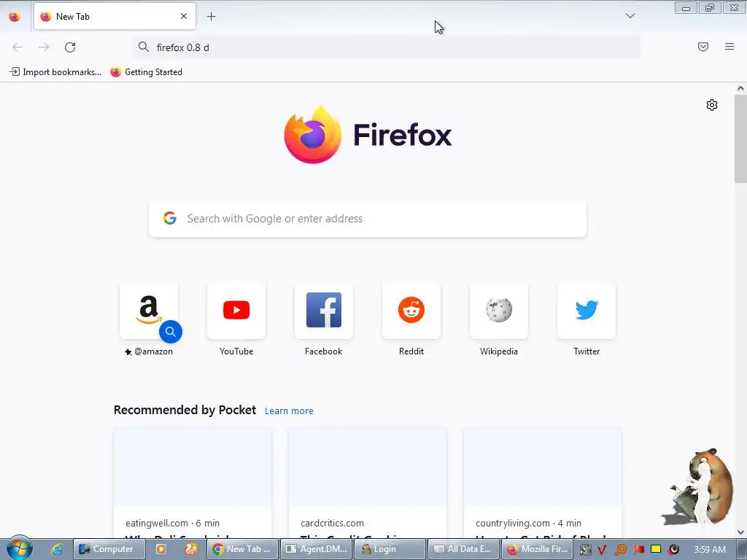This screenshot has height=560, width=747.
Task: Click the media player taskbar icon
Action: [x=161, y=549]
